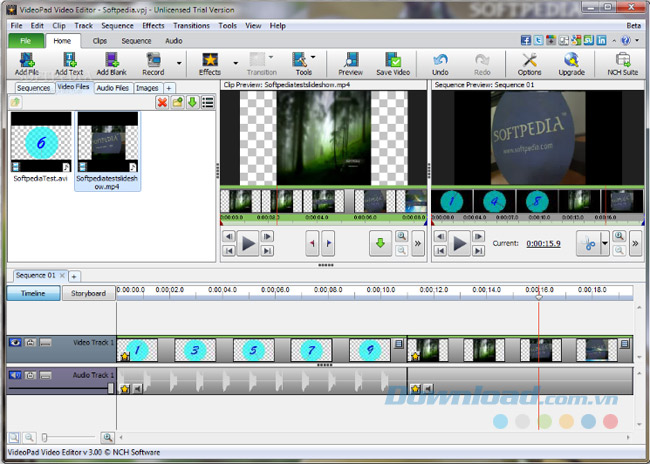Toggle the collapse bar button on Video Track 1

pos(46,343)
